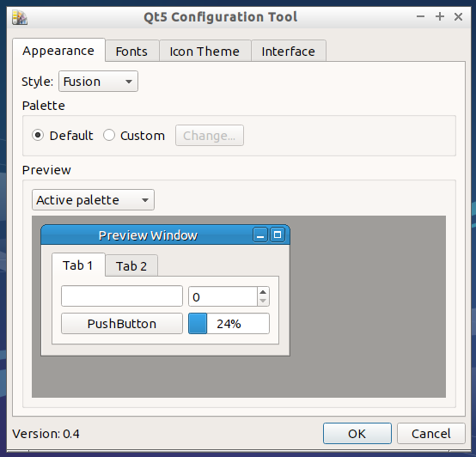Select Tab 2 in preview

click(x=131, y=266)
